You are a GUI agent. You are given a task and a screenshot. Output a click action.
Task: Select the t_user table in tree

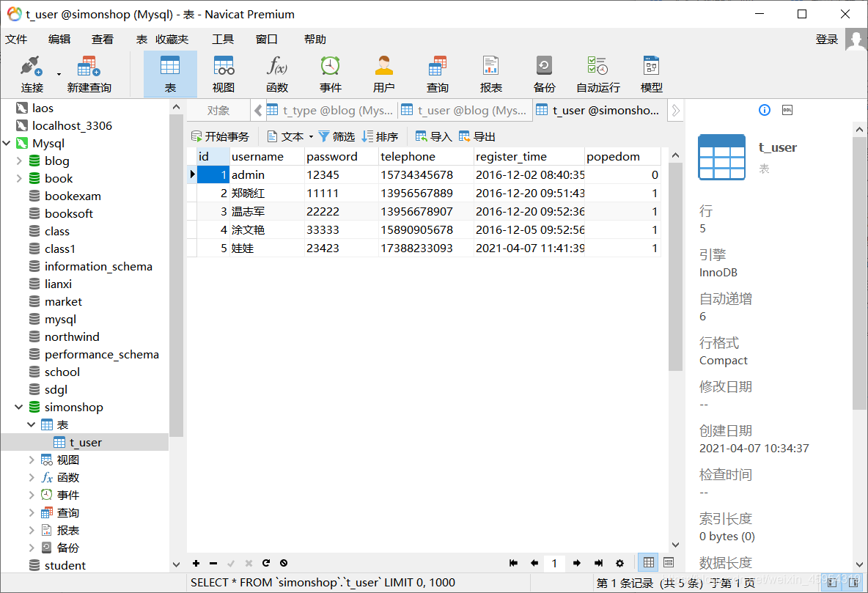pos(85,442)
